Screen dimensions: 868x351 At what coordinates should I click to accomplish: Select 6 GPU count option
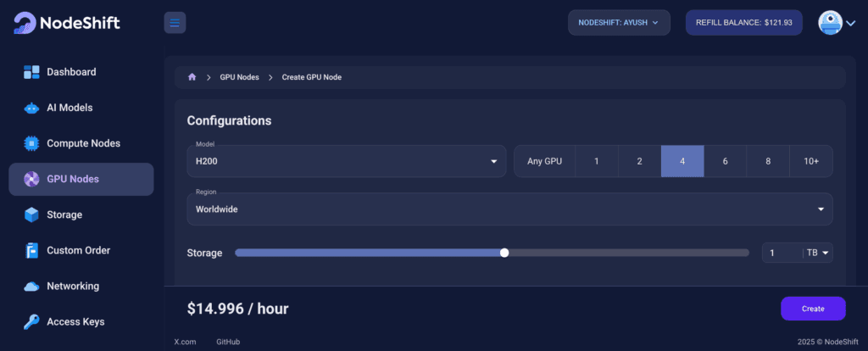coord(726,161)
